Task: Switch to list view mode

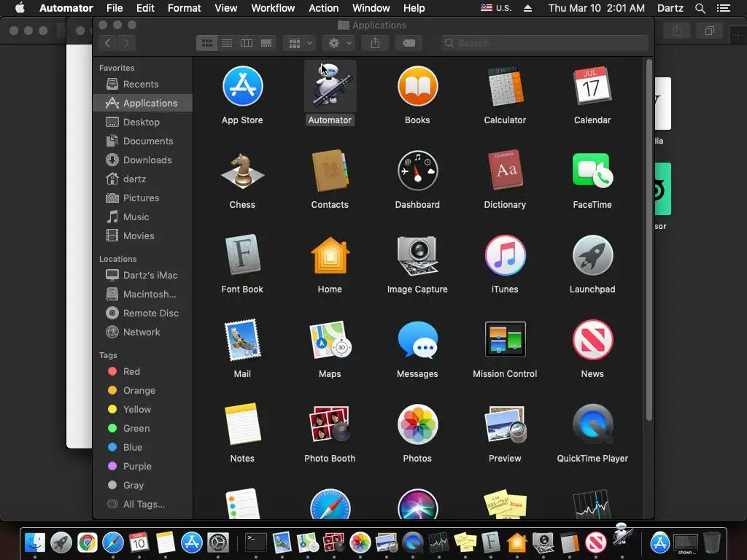Action: pyautogui.click(x=227, y=43)
